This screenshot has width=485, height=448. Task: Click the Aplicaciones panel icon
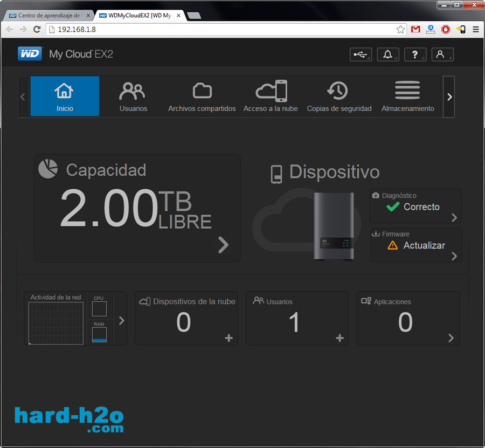[366, 301]
